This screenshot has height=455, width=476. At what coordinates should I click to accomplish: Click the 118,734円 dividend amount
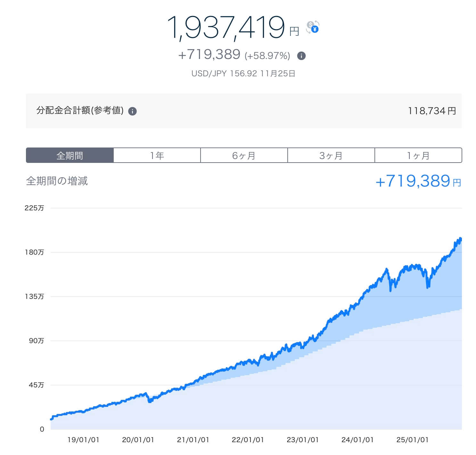click(431, 111)
